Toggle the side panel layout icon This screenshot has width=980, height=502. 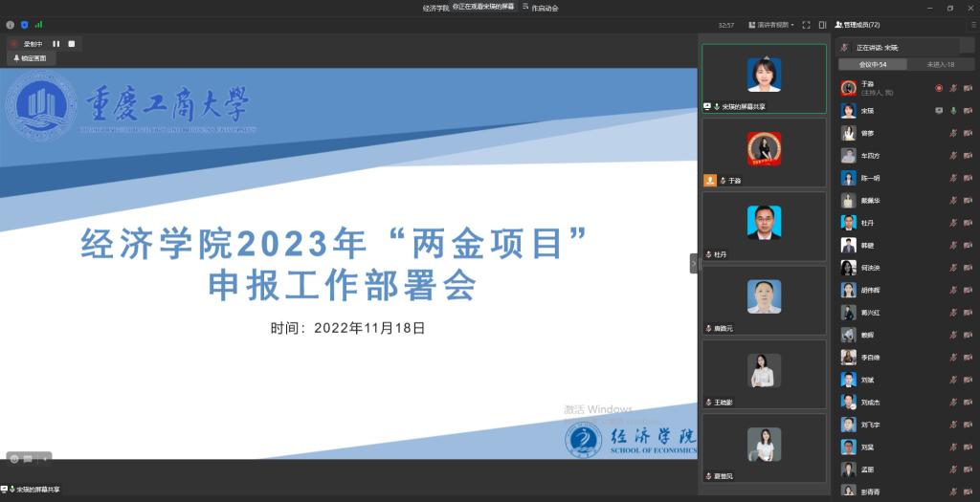coord(823,25)
